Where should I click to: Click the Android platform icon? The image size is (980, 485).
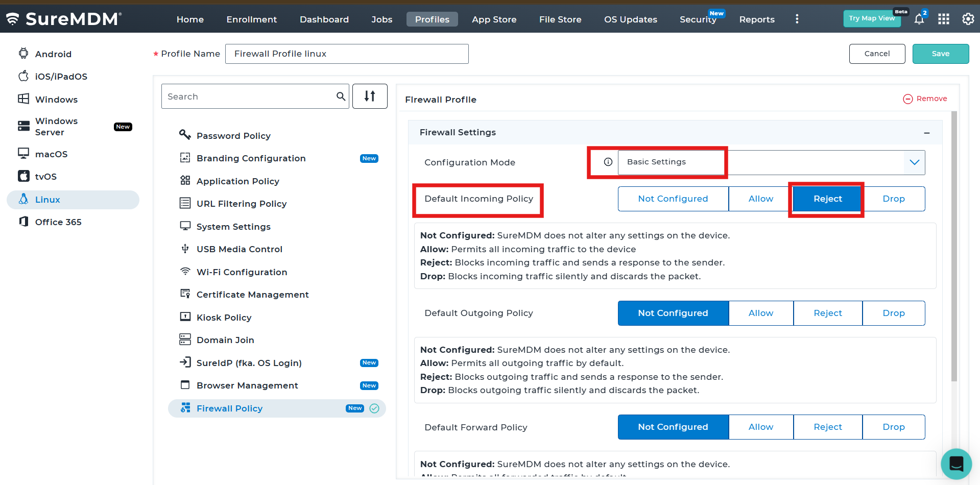[23, 53]
